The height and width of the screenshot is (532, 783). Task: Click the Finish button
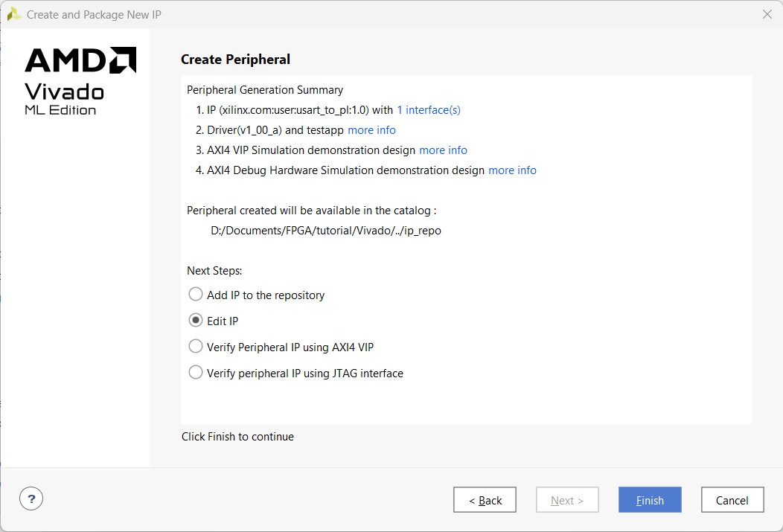pos(650,500)
